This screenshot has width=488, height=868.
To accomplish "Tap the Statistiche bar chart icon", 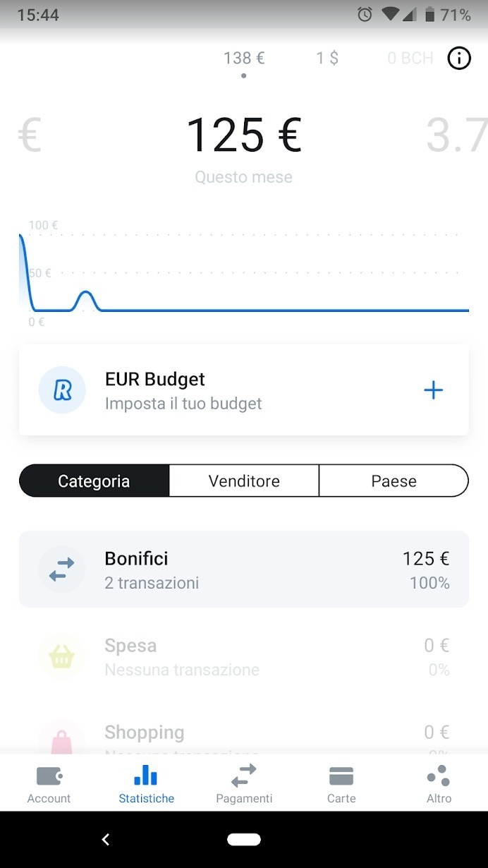I will coord(146,776).
